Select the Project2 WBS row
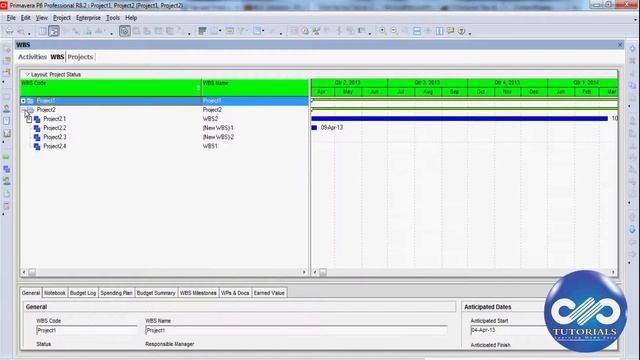The height and width of the screenshot is (360, 640). point(164,110)
